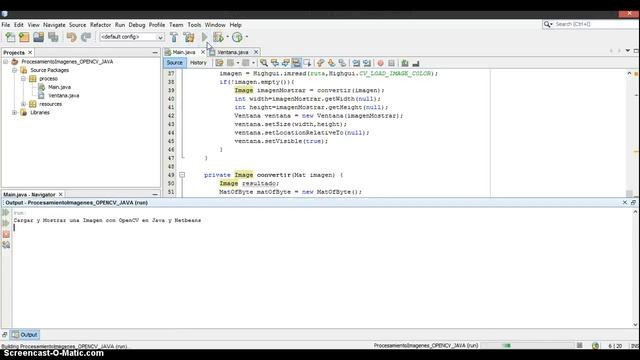
Task: Click the Toggle Bookmark icon
Action: (342, 63)
